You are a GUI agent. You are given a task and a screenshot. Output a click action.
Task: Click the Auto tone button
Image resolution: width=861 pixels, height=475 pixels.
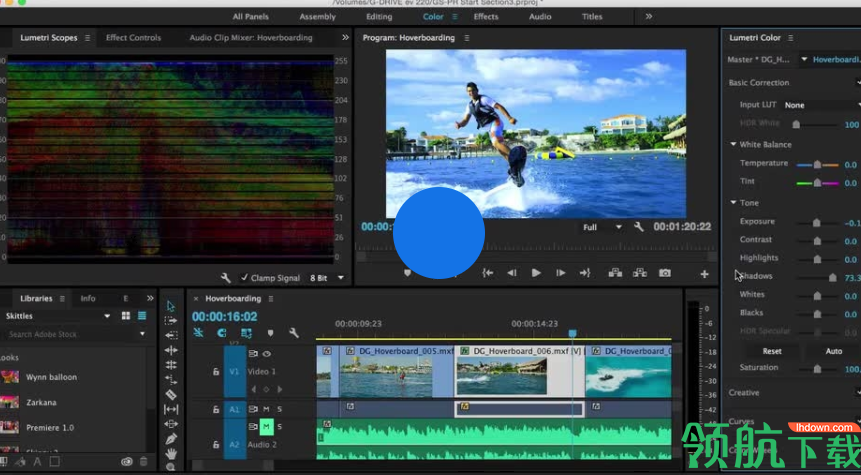834,351
